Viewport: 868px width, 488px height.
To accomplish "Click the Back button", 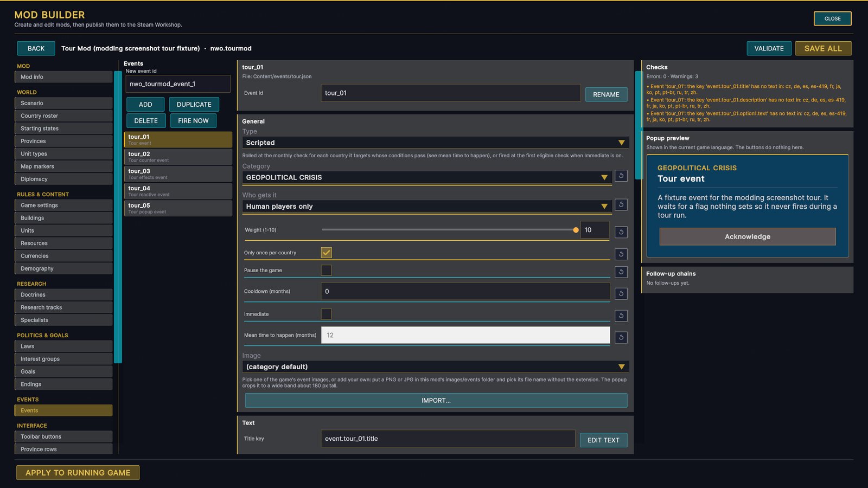I will click(x=36, y=48).
